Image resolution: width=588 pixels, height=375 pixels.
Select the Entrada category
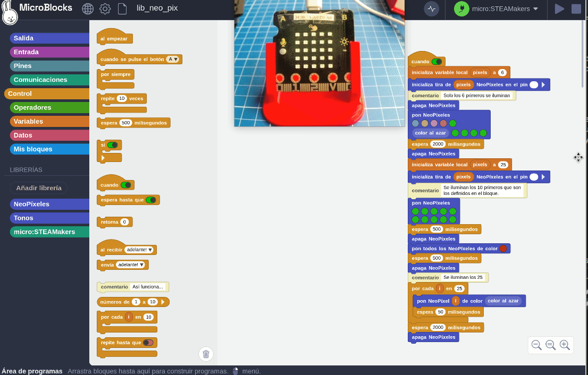pyautogui.click(x=49, y=52)
